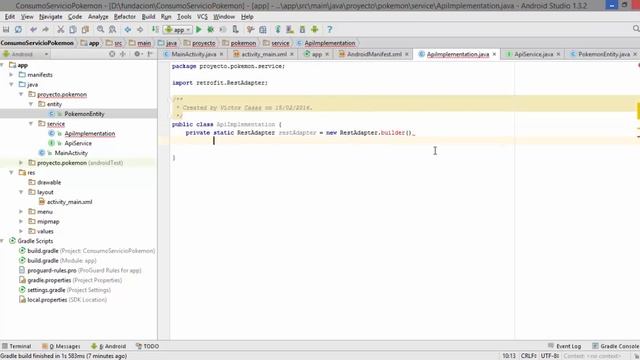Viewport: 640px width, 360px height.
Task: Click the Cut scissors icon
Action: (60, 29)
